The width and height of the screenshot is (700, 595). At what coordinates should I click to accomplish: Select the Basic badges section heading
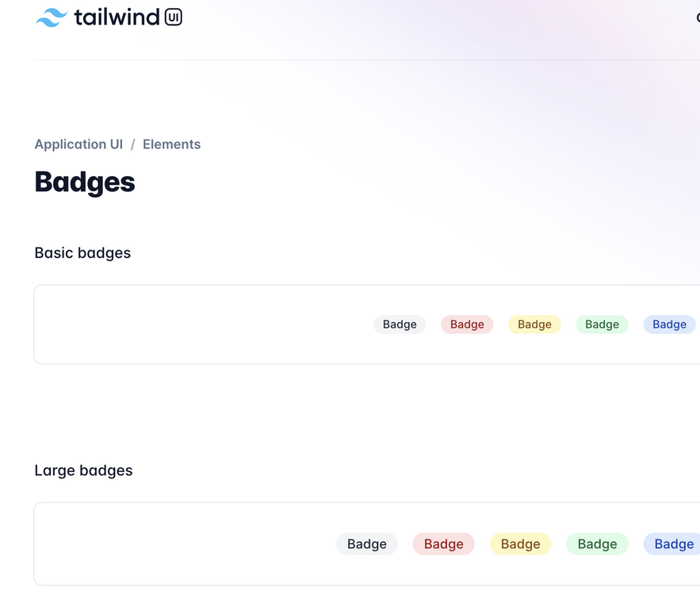tap(82, 253)
